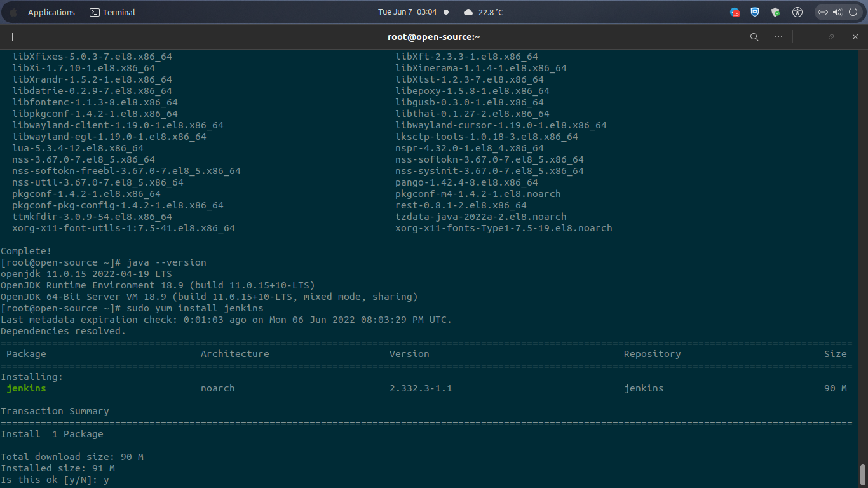
Task: Click the nspr-4.32.0-1.el8_4.x86_64 entry
Action: [x=470, y=148]
